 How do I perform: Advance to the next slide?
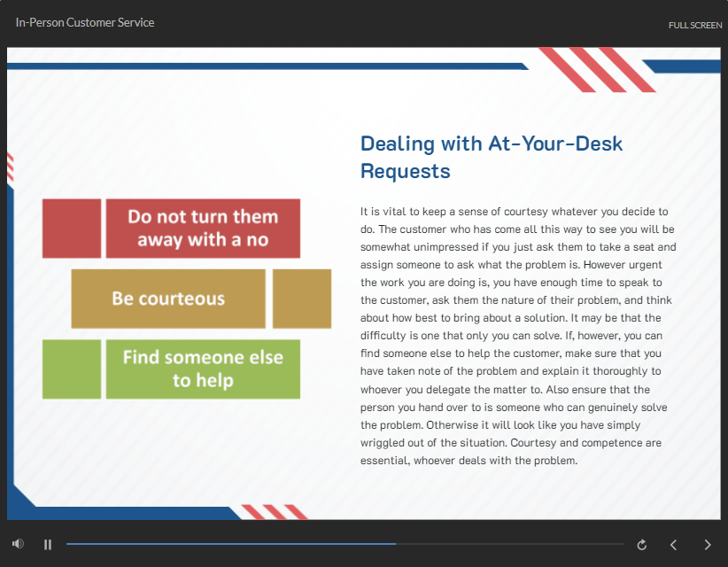[707, 545]
